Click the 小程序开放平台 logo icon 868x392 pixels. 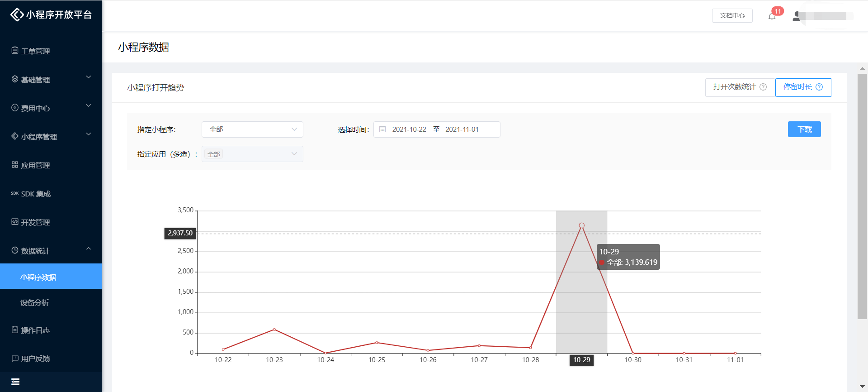(17, 14)
